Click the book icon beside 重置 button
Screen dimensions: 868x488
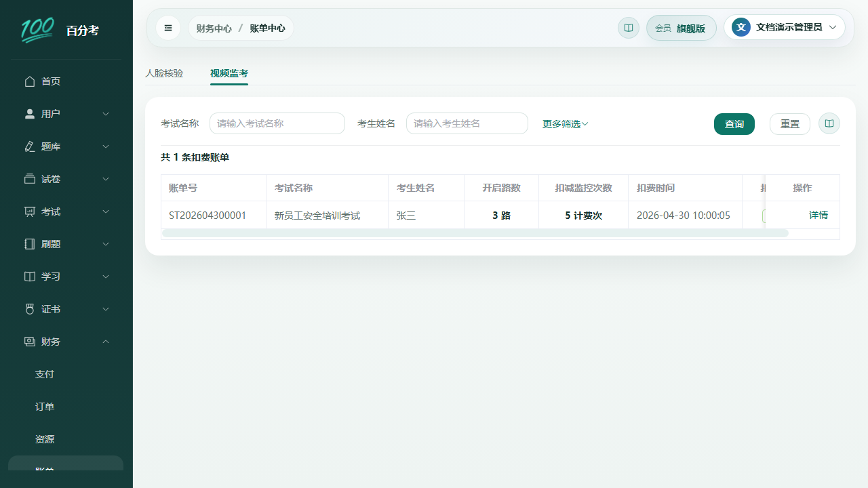click(829, 124)
